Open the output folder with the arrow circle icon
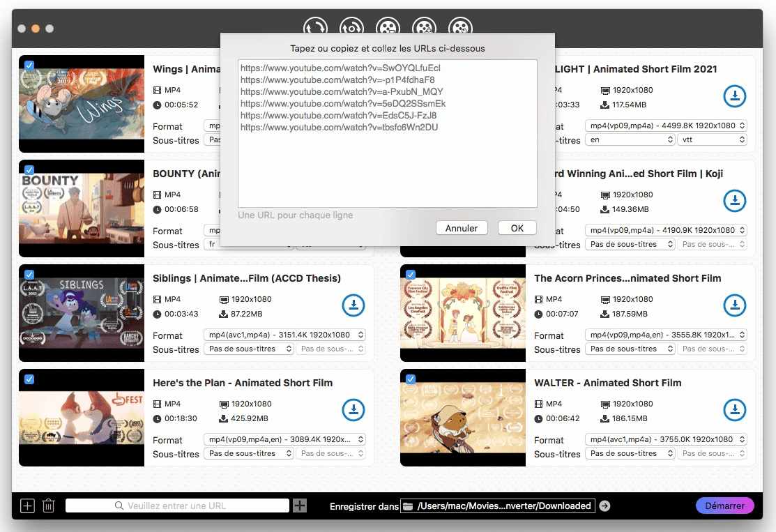The height and width of the screenshot is (532, 776). [604, 506]
